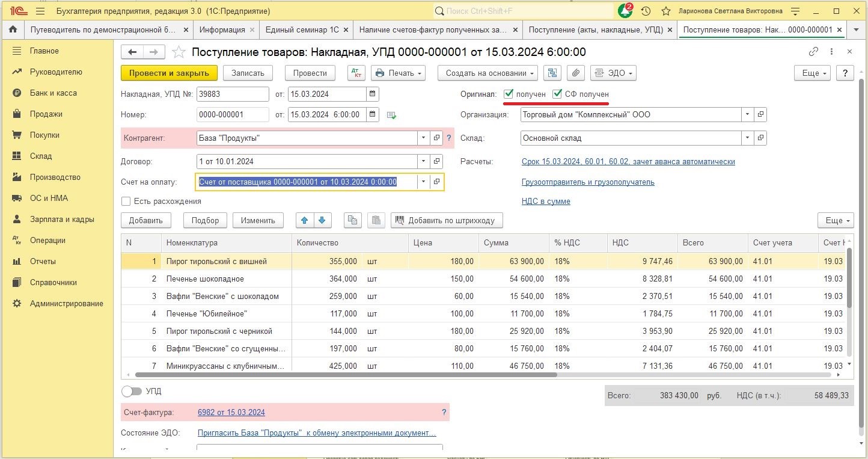The height and width of the screenshot is (459, 868).
Task: Open the ЭДО dropdown menu
Action: pos(613,73)
